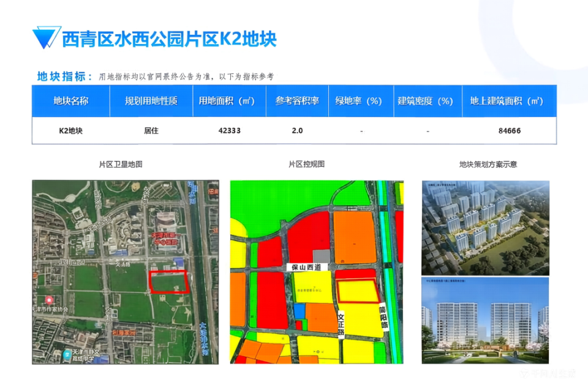Open the zoning plan map image
The image size is (588, 391).
click(x=317, y=272)
